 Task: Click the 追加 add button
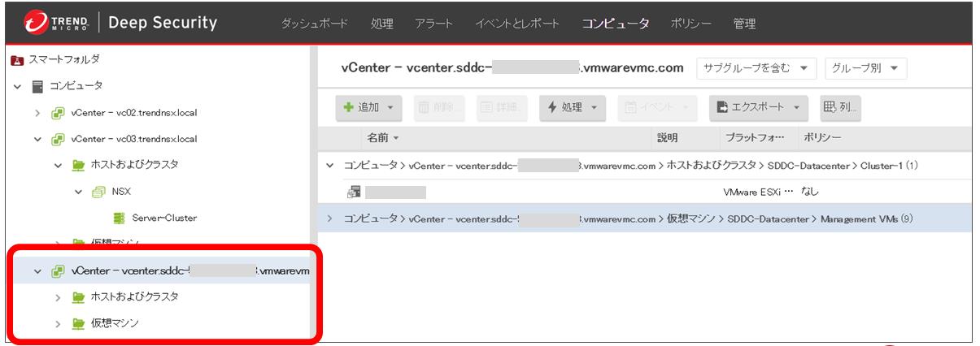(x=368, y=107)
